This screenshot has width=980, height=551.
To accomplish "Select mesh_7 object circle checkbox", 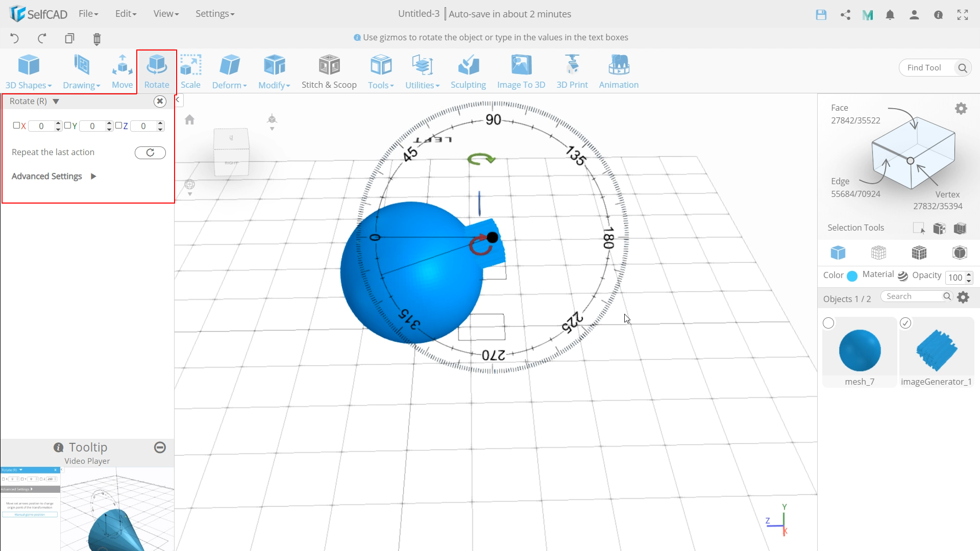I will point(828,323).
